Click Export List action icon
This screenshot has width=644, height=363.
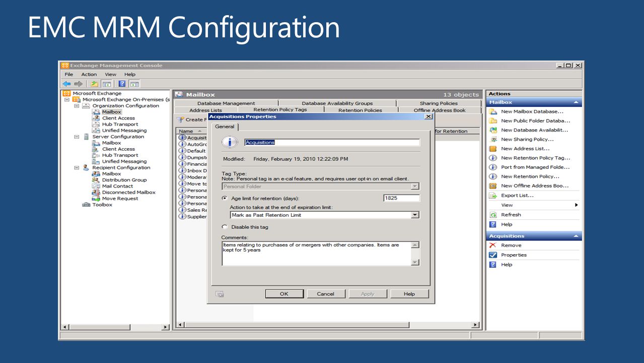(x=493, y=196)
